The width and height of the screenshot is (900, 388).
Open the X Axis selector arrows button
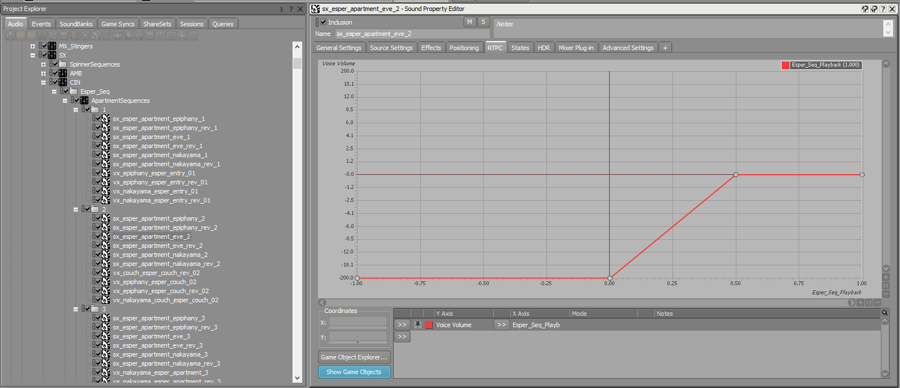501,325
